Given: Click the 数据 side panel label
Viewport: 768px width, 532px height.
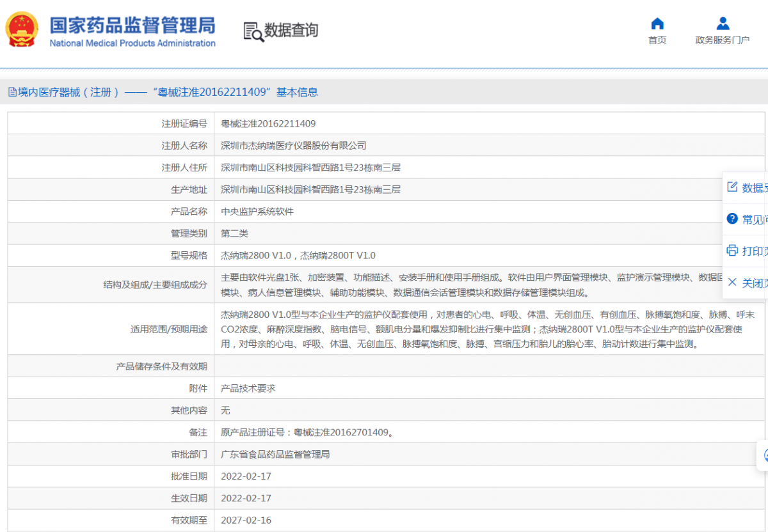Looking at the screenshot, I should pyautogui.click(x=755, y=187).
